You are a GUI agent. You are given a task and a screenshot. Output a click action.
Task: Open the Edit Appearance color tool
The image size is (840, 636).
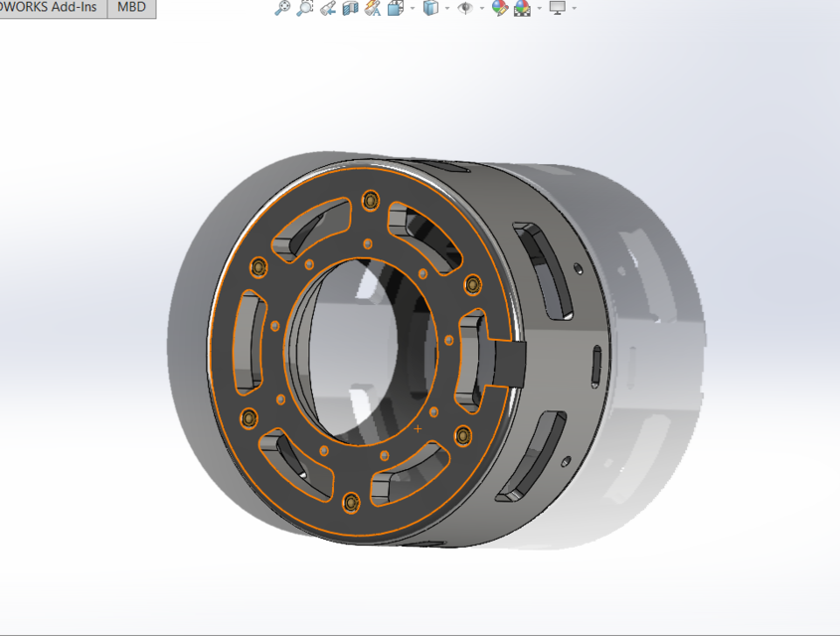click(502, 8)
